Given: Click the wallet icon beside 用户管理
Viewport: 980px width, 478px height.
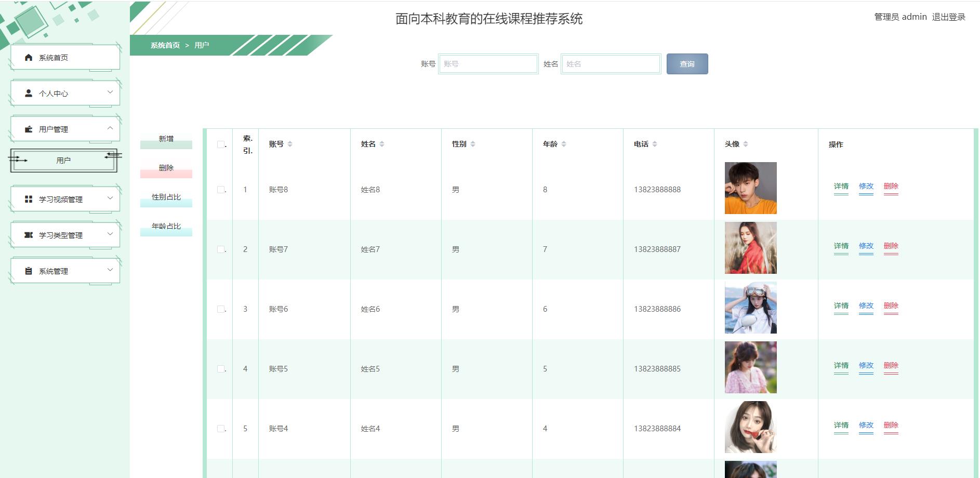Looking at the screenshot, I should coord(29,129).
